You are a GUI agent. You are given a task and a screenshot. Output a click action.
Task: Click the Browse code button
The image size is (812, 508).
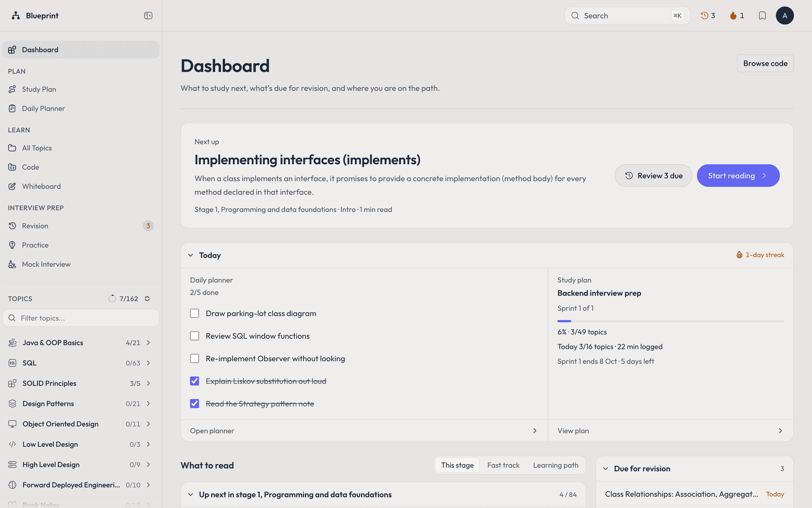[x=765, y=63]
